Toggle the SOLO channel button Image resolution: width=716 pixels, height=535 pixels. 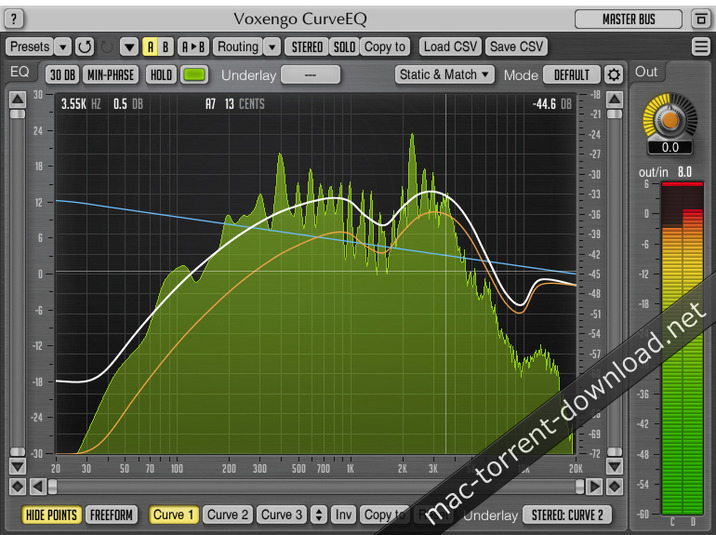click(x=344, y=47)
